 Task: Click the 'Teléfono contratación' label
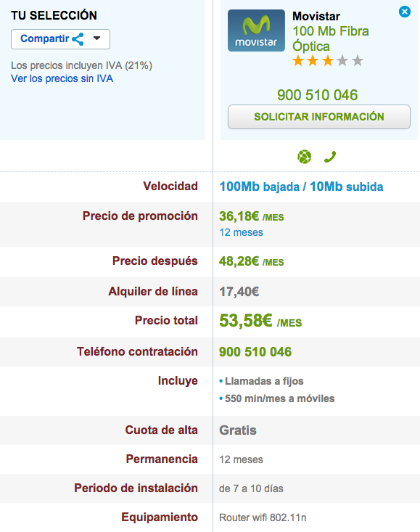tap(137, 351)
